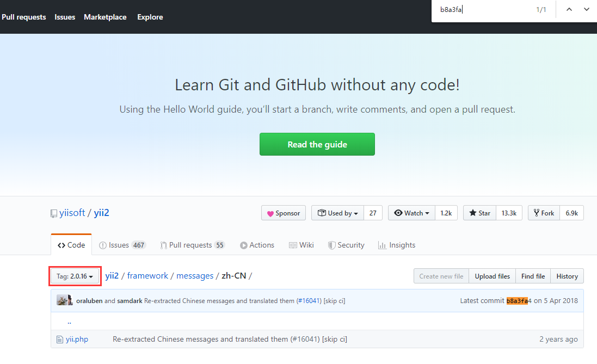Screen dimensions: 597x364
Task: Open the Insights tab
Action: [397, 245]
